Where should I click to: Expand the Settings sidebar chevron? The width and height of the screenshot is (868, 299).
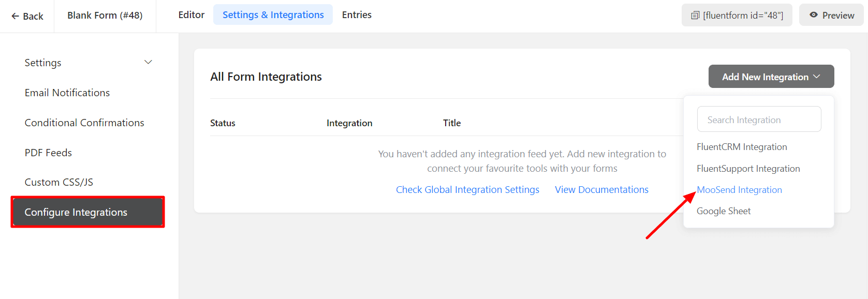tap(148, 63)
